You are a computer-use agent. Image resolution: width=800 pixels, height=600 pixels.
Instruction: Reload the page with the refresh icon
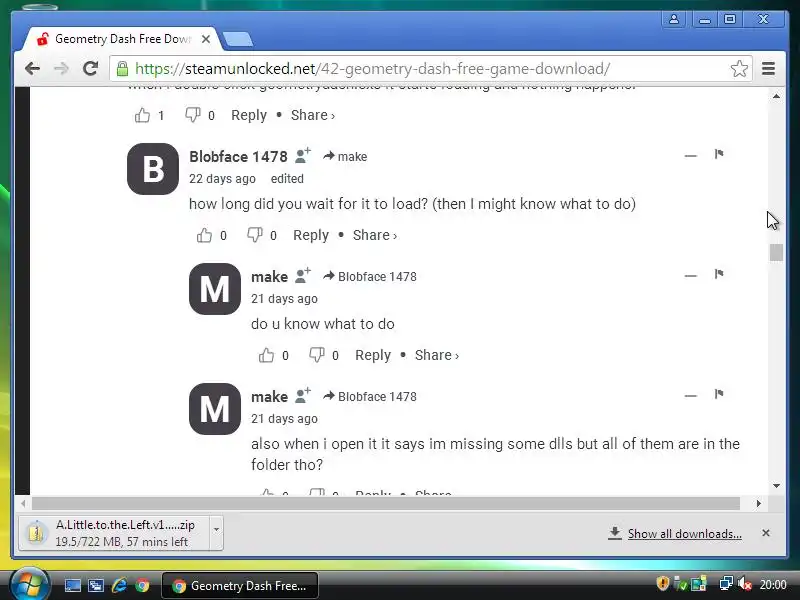click(x=90, y=68)
